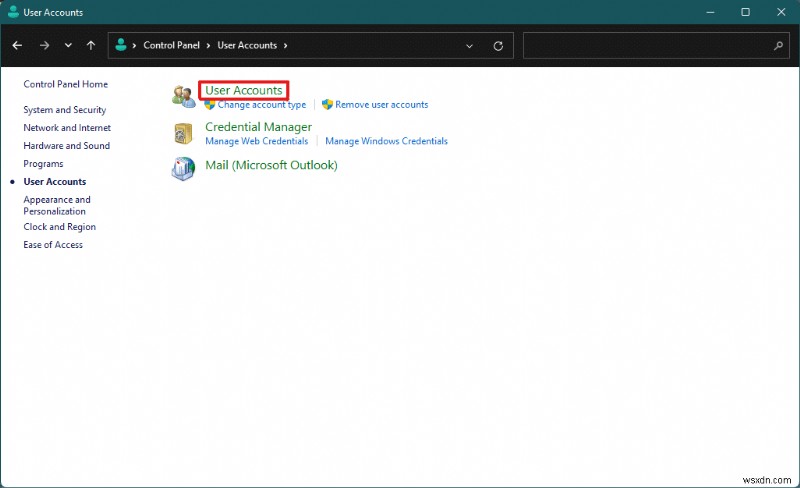Go back using the back arrow

click(x=17, y=45)
